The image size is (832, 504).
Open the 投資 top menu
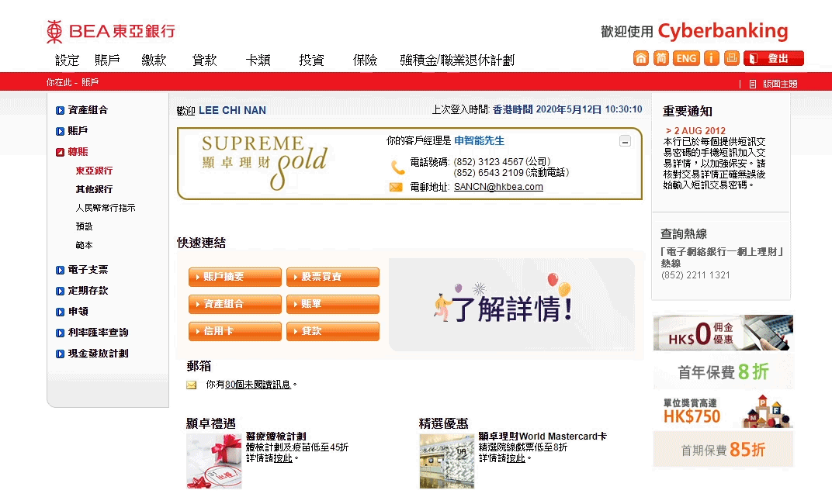[x=311, y=60]
